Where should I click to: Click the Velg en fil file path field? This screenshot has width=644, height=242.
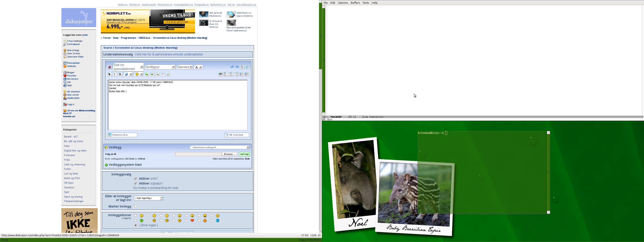pyautogui.click(x=198, y=154)
